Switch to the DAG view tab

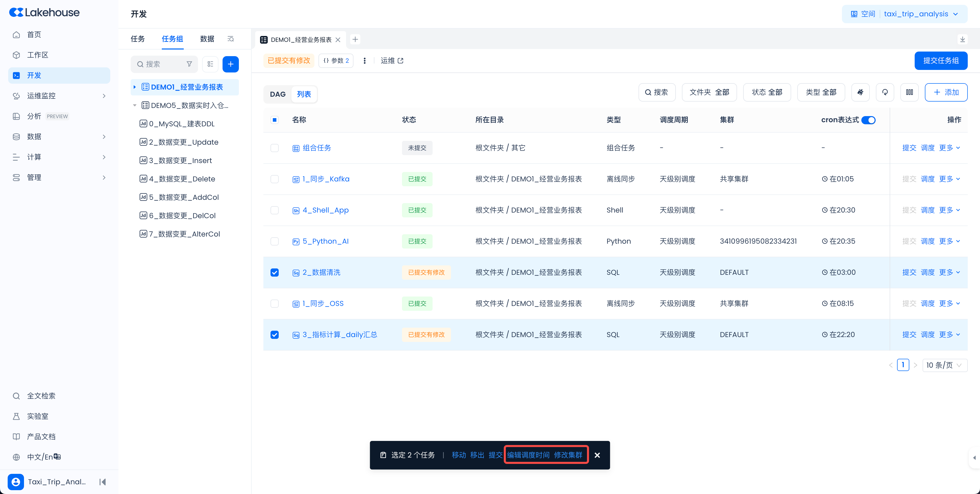278,94
